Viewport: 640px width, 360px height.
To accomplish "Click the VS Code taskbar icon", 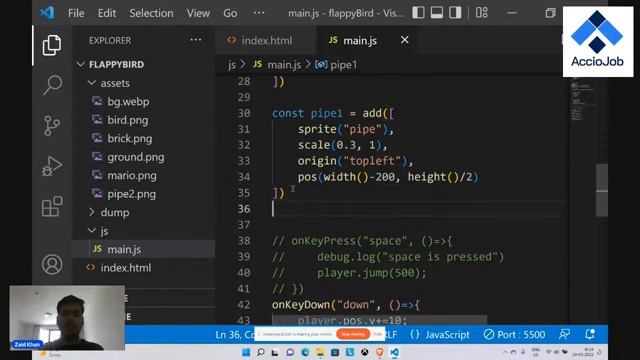I will [394, 352].
